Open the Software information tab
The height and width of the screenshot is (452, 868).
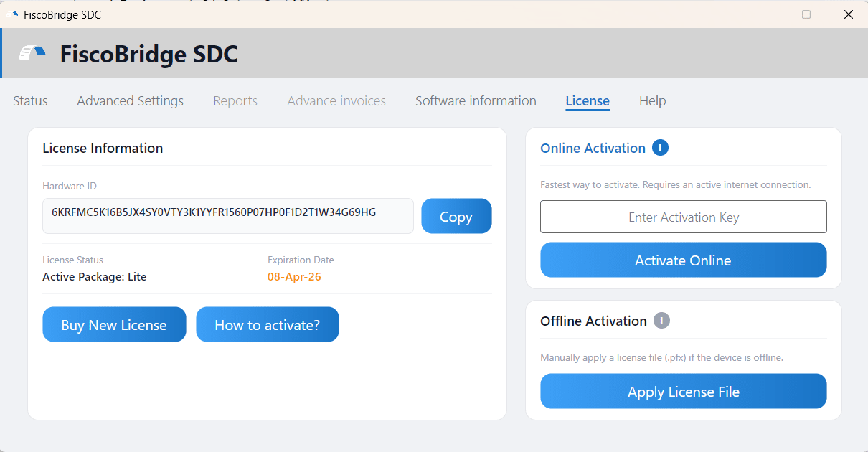pyautogui.click(x=476, y=101)
